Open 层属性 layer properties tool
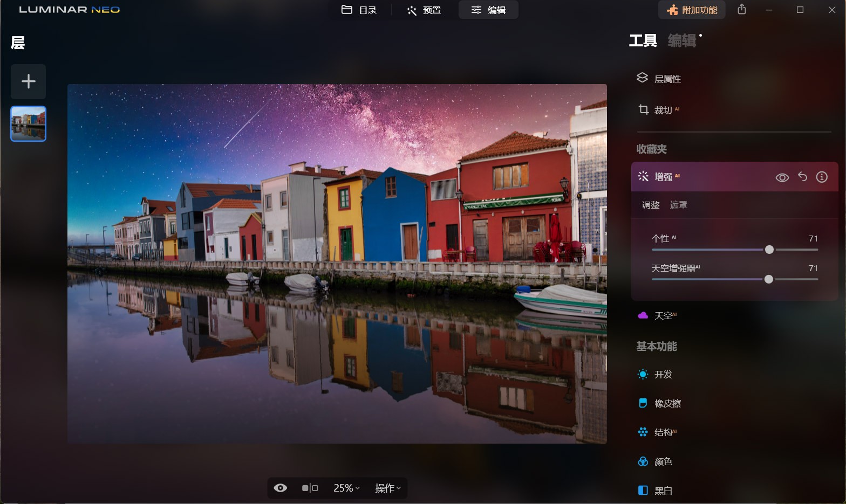 point(659,79)
